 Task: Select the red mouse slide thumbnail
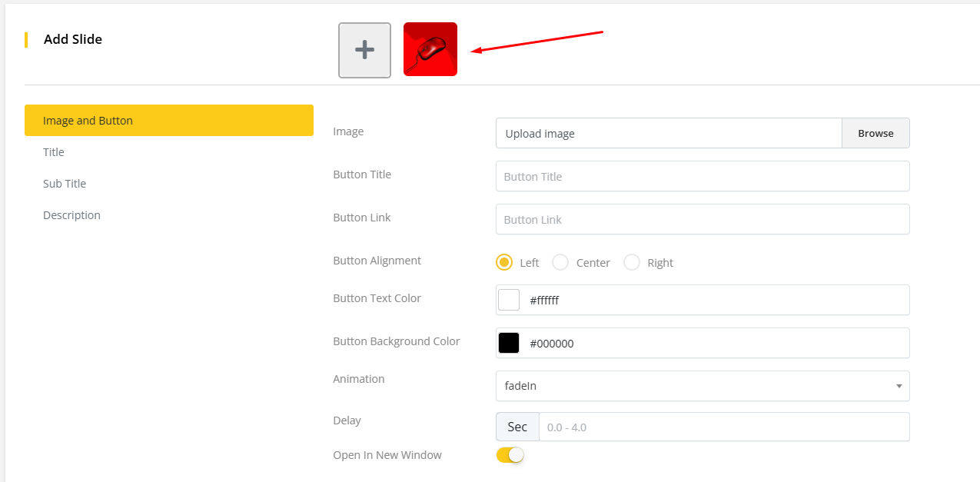[430, 49]
